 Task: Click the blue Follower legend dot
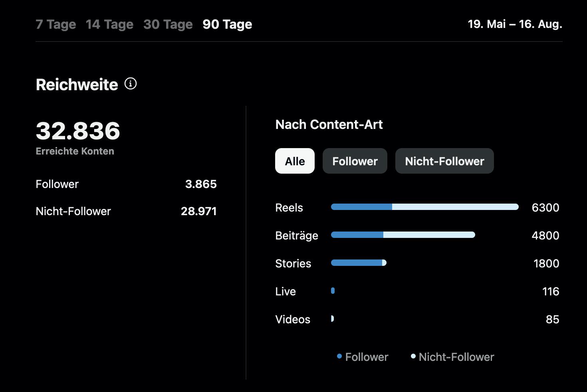pos(339,356)
